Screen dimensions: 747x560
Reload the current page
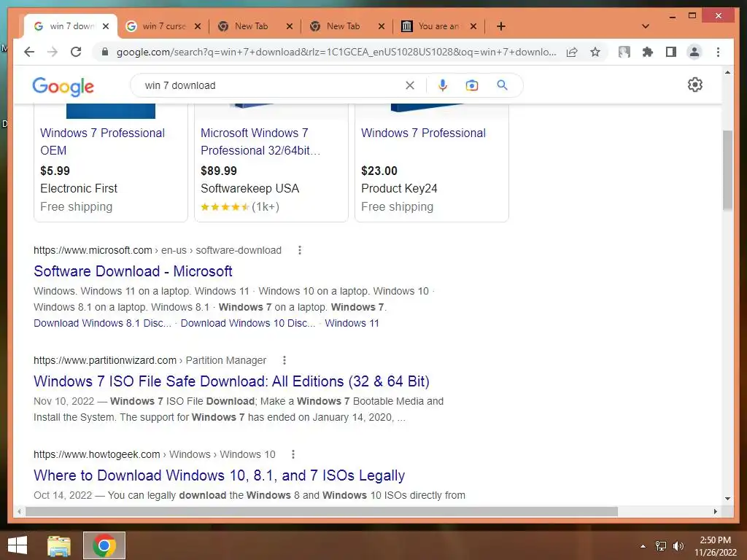click(76, 52)
